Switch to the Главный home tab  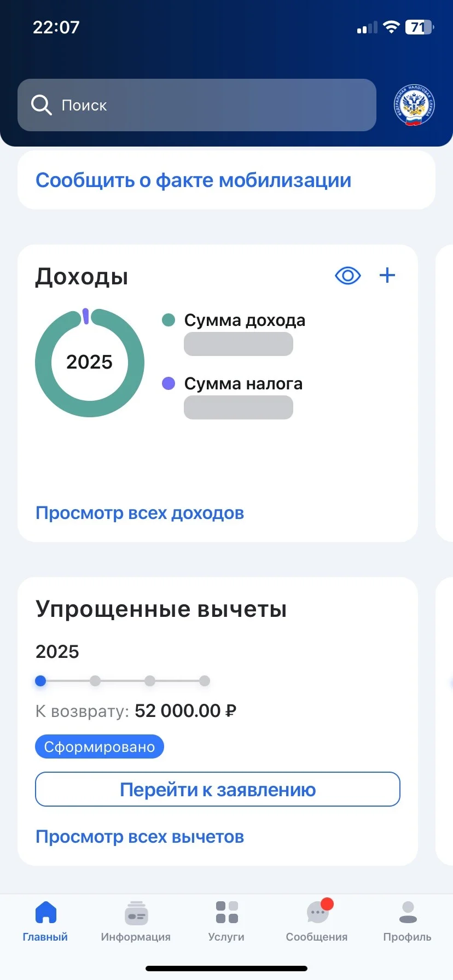45,921
